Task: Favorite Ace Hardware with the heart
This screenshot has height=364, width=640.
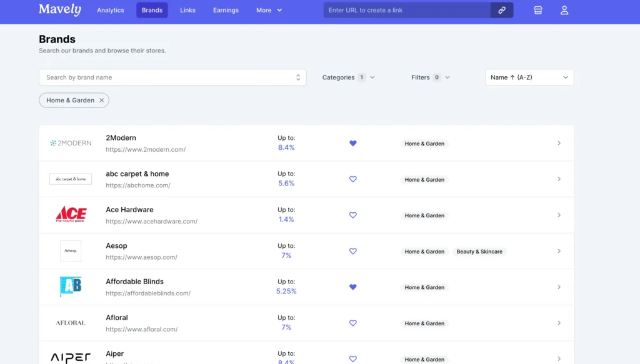Action: point(353,215)
